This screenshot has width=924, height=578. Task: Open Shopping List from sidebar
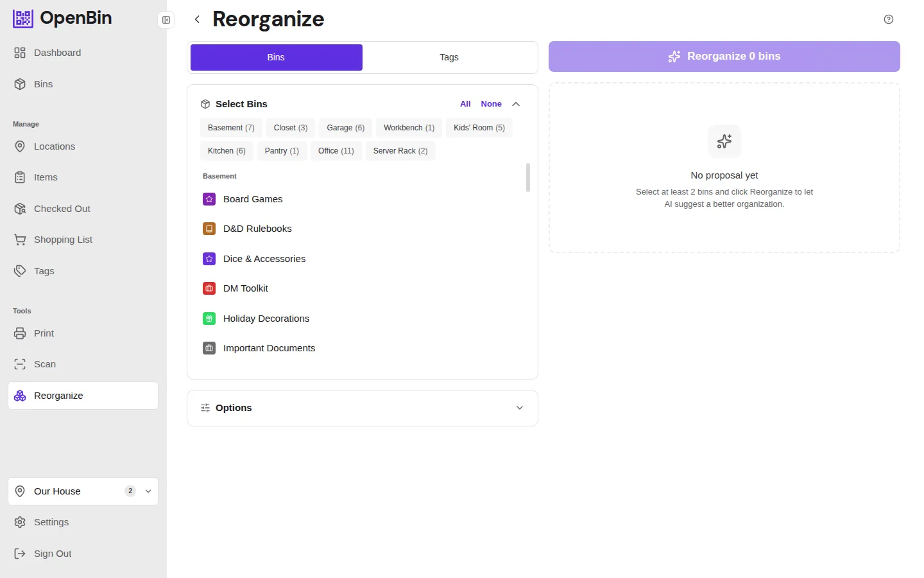83,240
